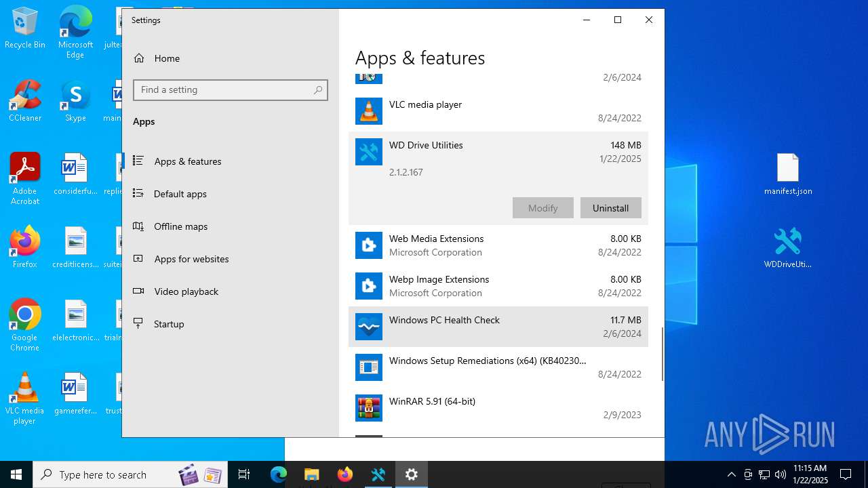Viewport: 868px width, 488px height.
Task: Open Task View on taskbar
Action: [244, 474]
